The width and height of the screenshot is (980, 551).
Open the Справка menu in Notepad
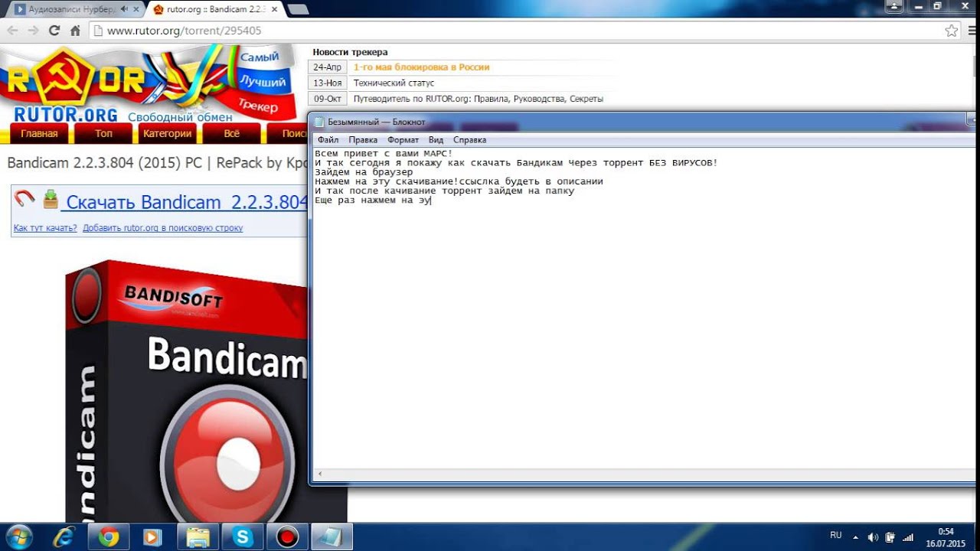point(469,140)
